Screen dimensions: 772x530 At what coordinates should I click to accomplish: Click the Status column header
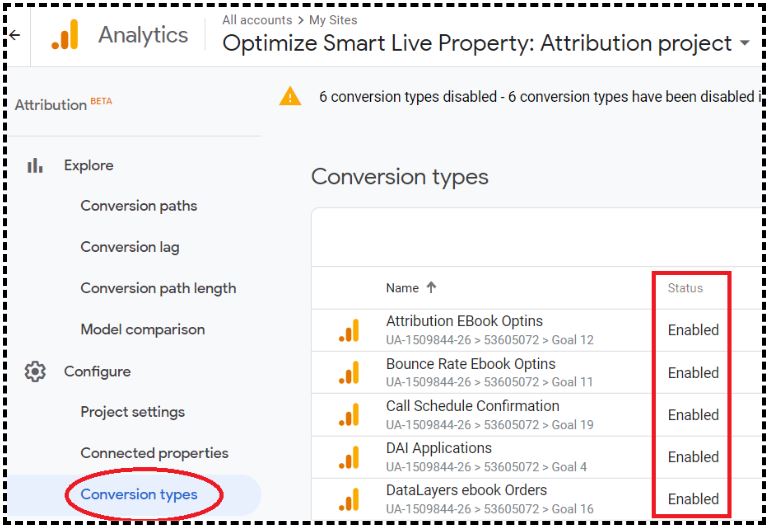(685, 288)
